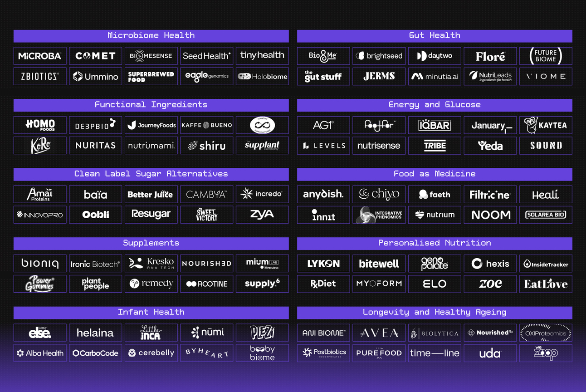586x392 pixels.
Task: Click the MICROBA logo tile
Action: (x=40, y=56)
